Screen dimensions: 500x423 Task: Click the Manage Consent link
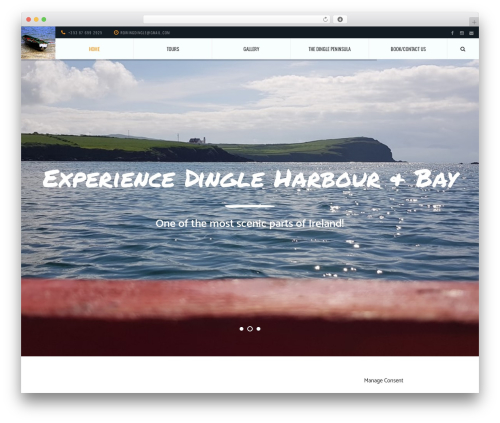pyautogui.click(x=383, y=380)
